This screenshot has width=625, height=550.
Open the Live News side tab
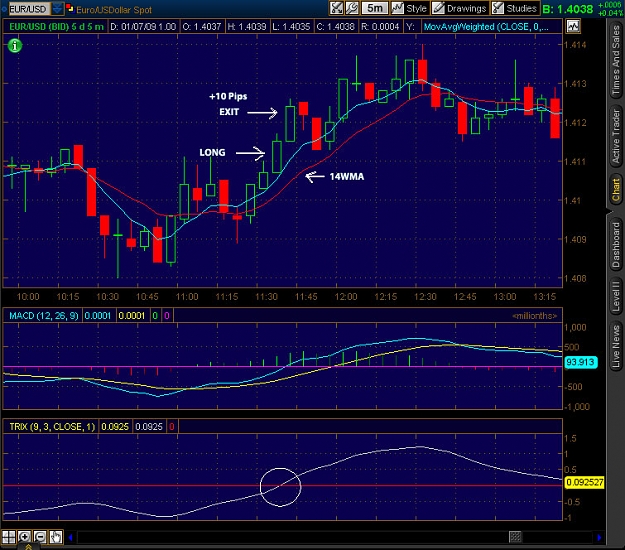(x=616, y=346)
